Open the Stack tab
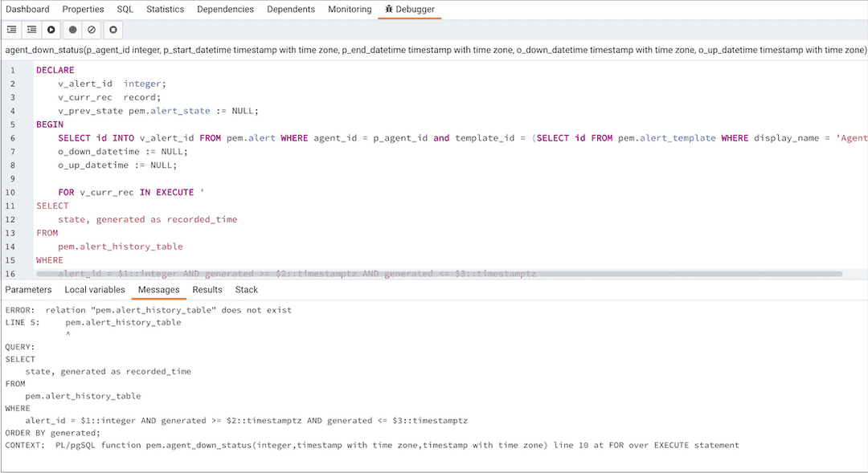This screenshot has width=868, height=473. tap(247, 290)
